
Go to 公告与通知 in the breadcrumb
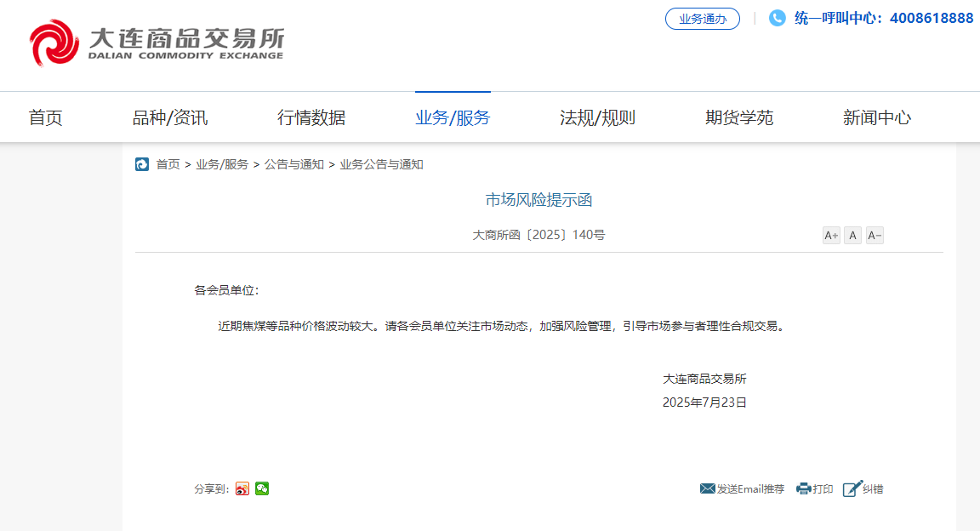point(293,164)
